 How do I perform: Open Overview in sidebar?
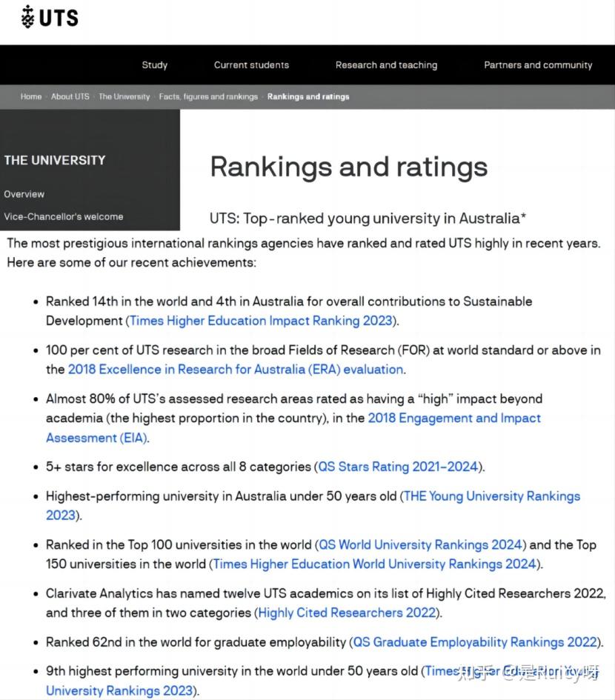tap(24, 194)
